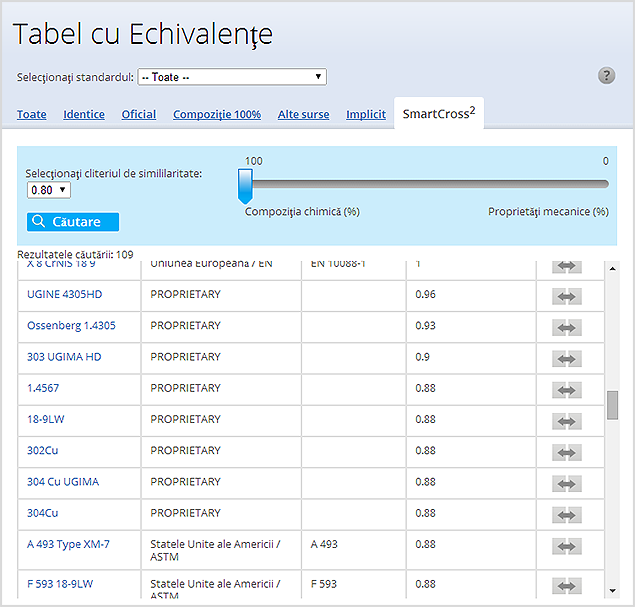The width and height of the screenshot is (635, 607).
Task: Open the A 493 Type XM-7 link
Action: (68, 544)
